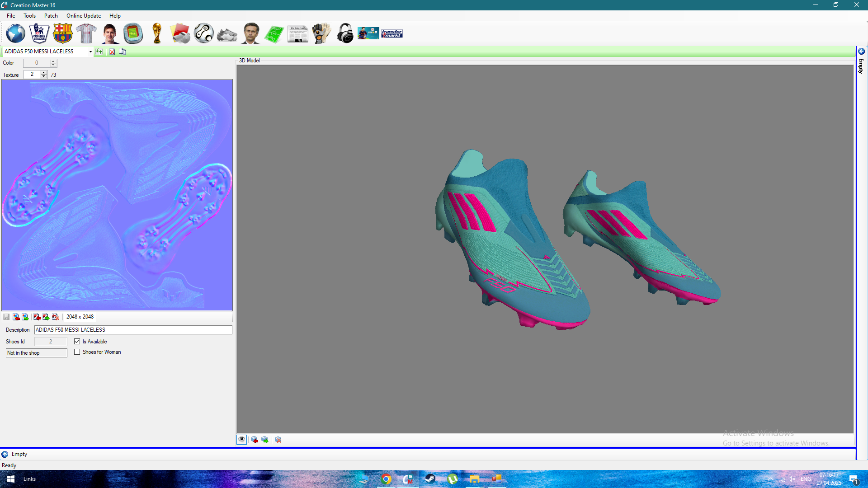Screen dimensions: 868x488
Task: Uncheck the Is Available checkbox
Action: pos(77,342)
